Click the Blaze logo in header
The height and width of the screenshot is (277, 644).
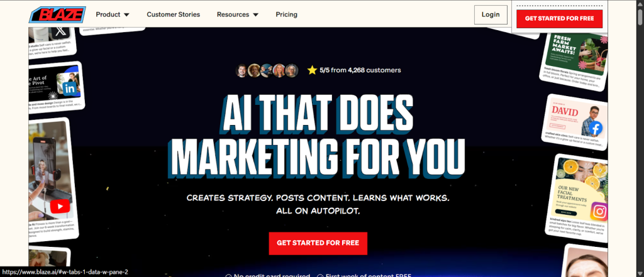click(x=57, y=14)
